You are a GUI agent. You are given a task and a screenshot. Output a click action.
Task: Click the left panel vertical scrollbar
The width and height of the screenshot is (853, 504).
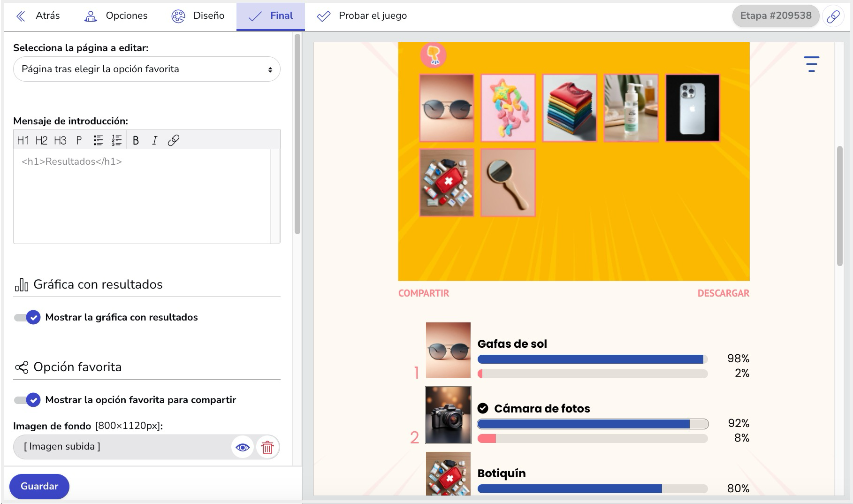pos(297,134)
